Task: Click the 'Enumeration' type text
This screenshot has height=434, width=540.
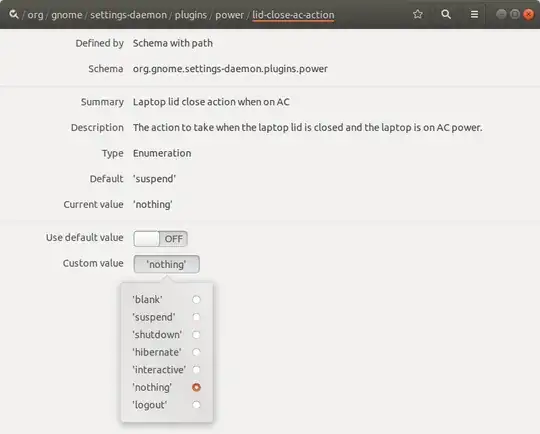Action: point(162,153)
